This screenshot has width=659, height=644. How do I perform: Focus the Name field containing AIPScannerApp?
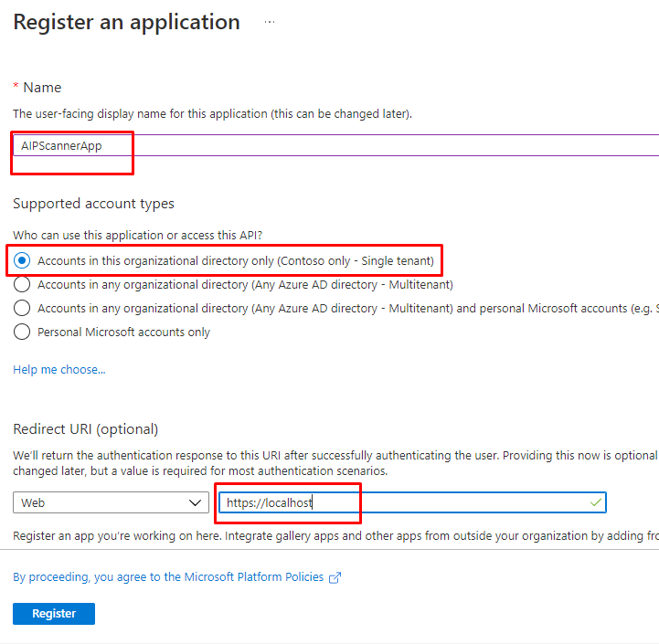pyautogui.click(x=329, y=145)
